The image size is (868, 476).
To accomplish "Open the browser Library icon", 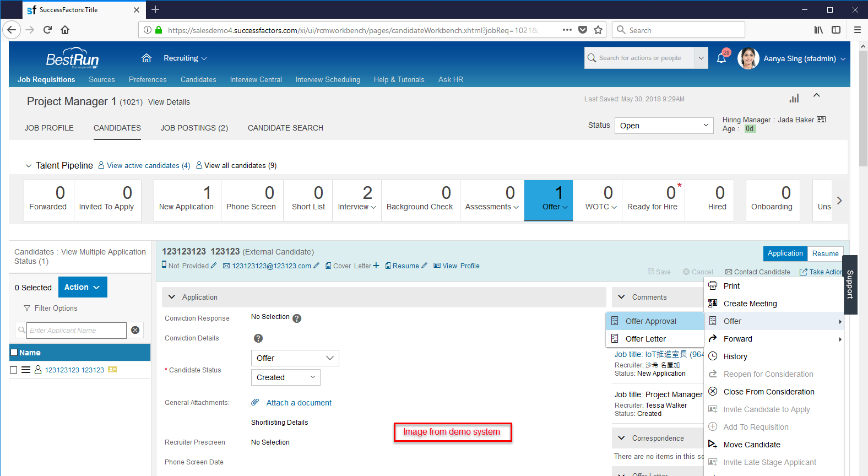I will (x=818, y=30).
